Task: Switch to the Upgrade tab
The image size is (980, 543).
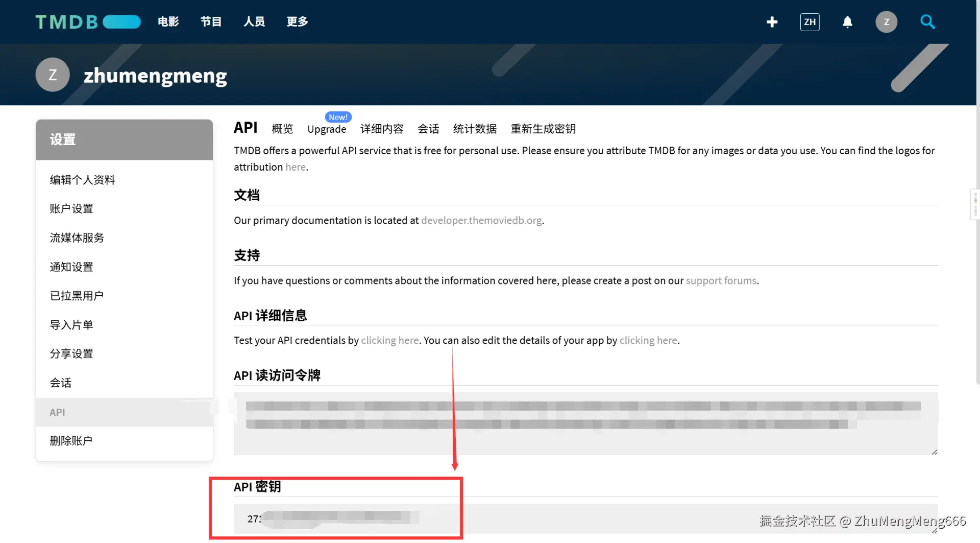Action: pyautogui.click(x=327, y=129)
